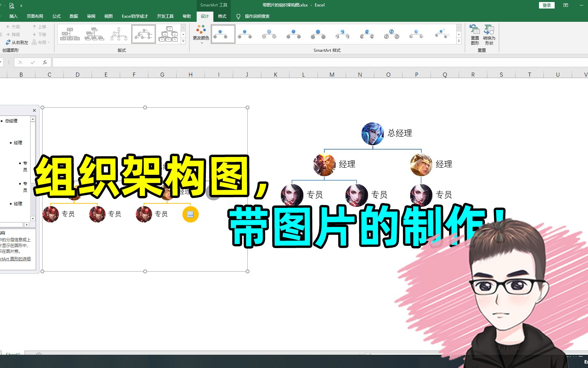The width and height of the screenshot is (588, 368).
Task: Open Quick Access Toolbar customize dropdown
Action: 21,6
